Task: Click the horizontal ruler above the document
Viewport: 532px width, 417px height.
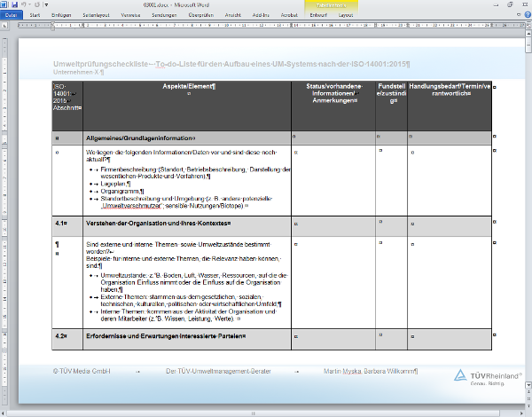Action: [x=266, y=27]
